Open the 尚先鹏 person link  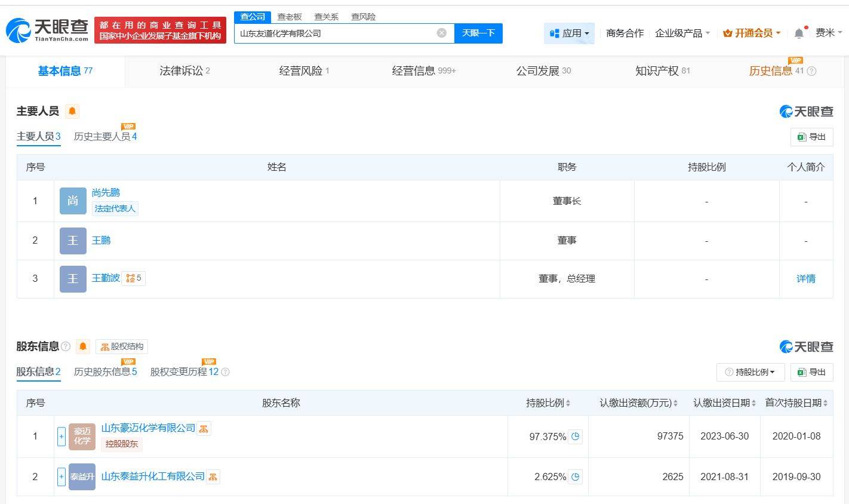pos(106,192)
